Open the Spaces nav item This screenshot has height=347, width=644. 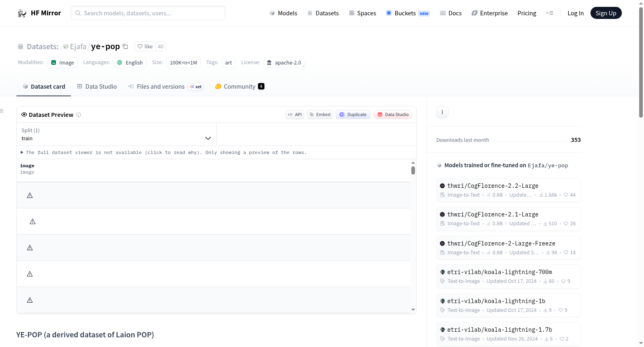tap(363, 13)
